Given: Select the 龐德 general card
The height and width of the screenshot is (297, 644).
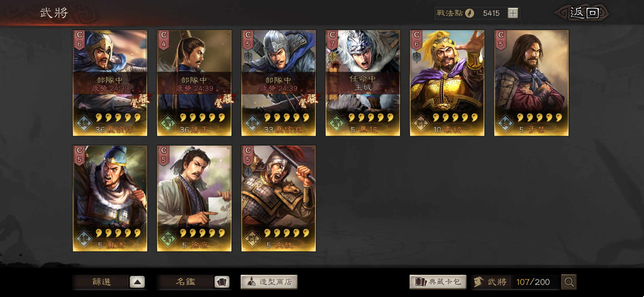Looking at the screenshot, I should (x=110, y=198).
